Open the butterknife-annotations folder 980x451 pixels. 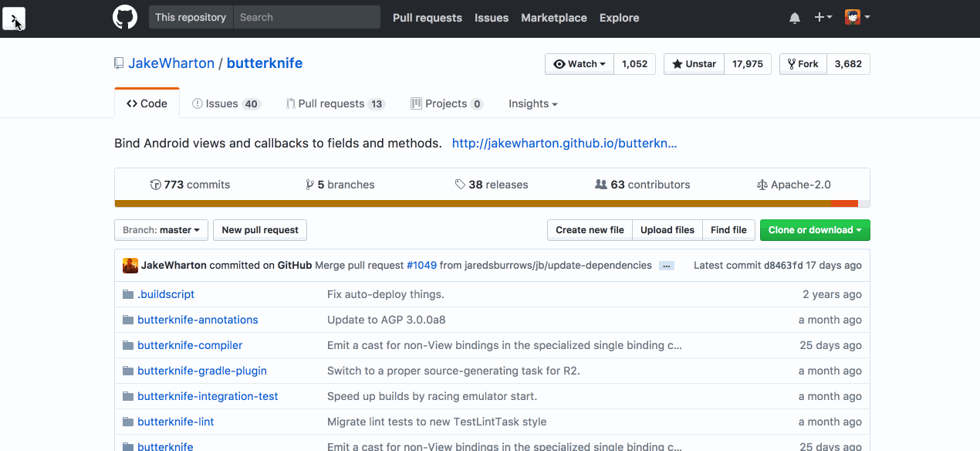[198, 320]
